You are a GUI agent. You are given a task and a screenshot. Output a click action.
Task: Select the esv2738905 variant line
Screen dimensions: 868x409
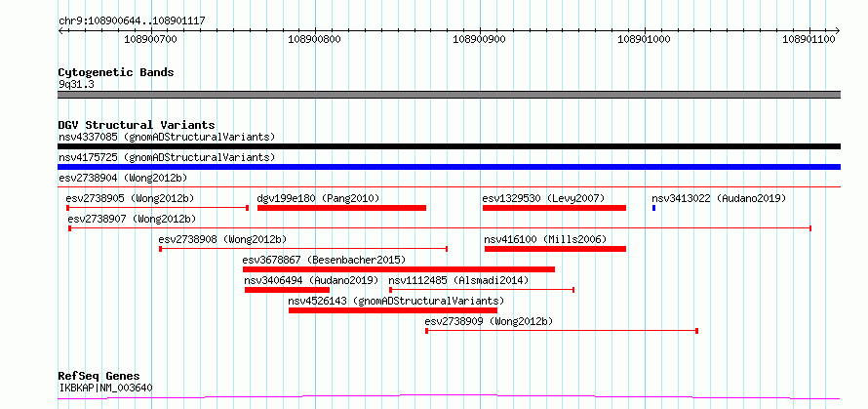point(157,208)
